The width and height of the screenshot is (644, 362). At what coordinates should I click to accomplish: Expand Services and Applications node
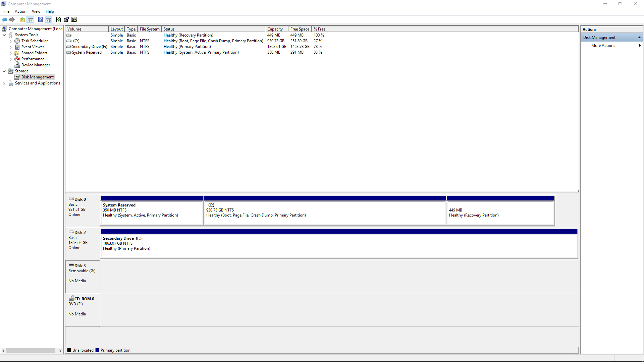click(4, 83)
